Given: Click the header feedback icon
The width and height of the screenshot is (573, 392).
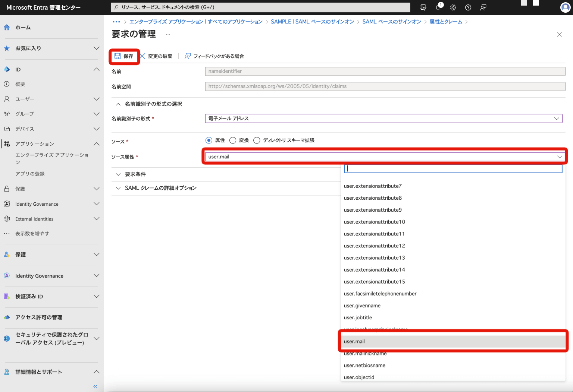Looking at the screenshot, I should (x=483, y=7).
